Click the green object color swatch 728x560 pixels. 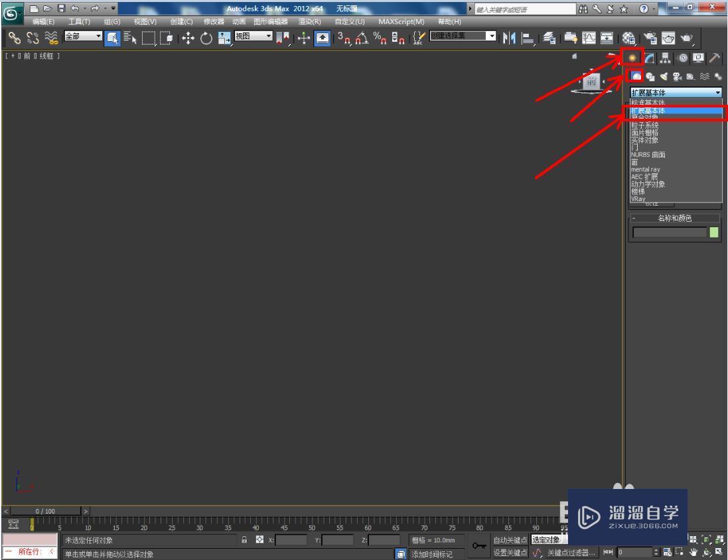coord(714,232)
